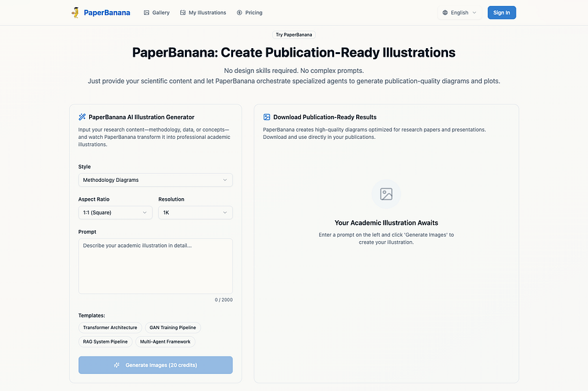Click the Resolution field label

171,199
